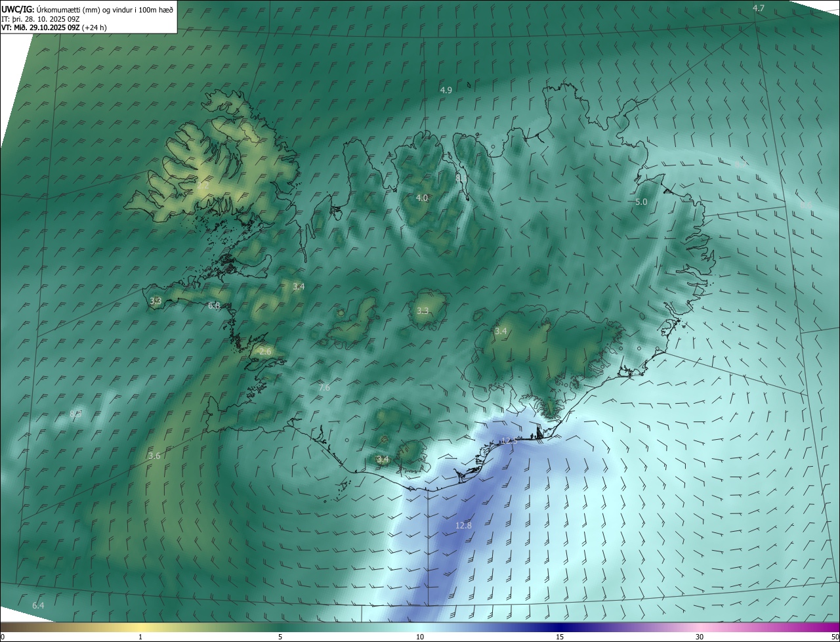Screen dimensions: 840x642
Task: Click the 0 tick label on the color scale
Action: [3, 637]
